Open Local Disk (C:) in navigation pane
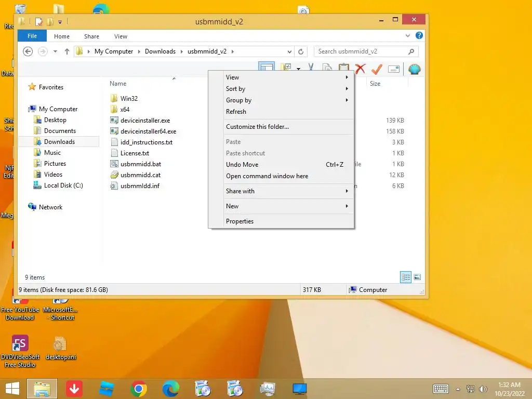 click(x=63, y=185)
